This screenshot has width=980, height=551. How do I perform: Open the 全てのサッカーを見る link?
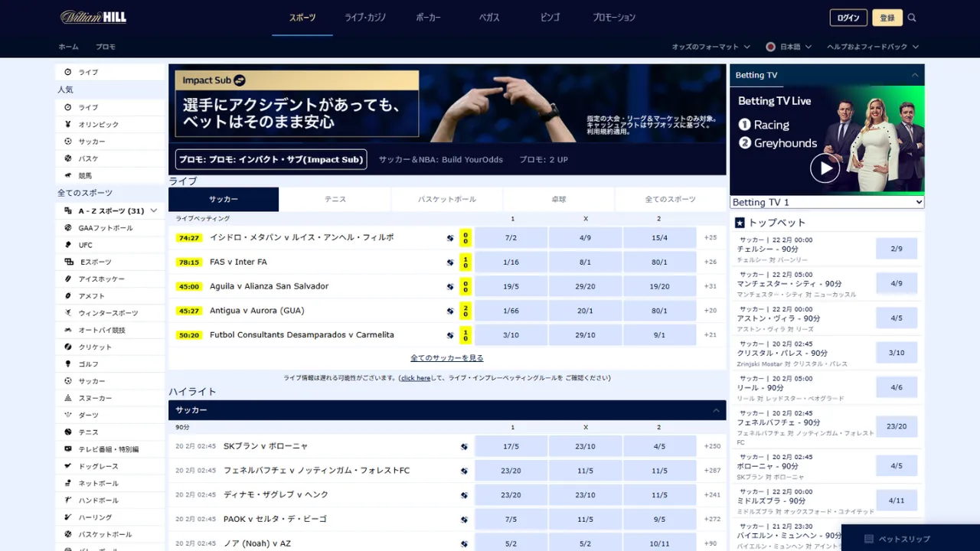click(x=447, y=358)
